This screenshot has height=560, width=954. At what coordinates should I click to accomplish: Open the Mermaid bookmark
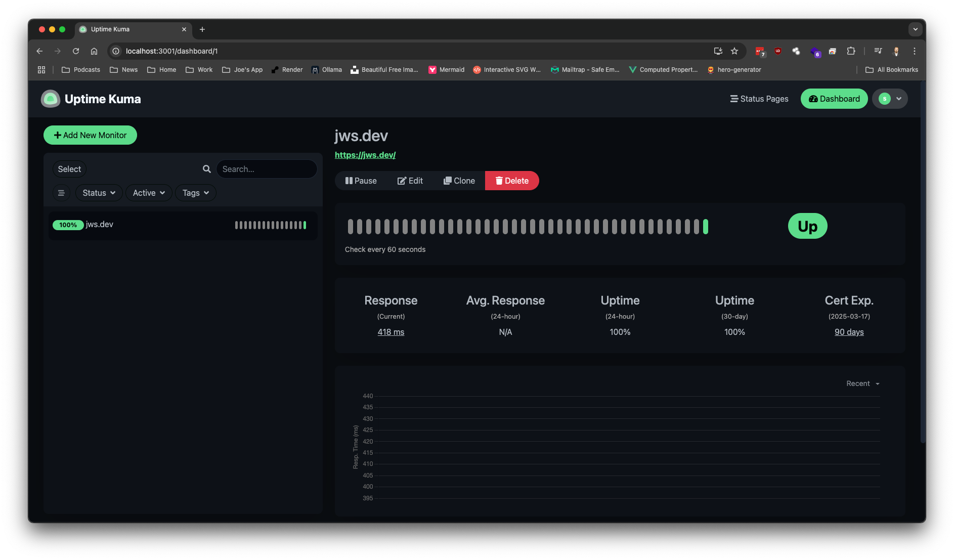[447, 70]
